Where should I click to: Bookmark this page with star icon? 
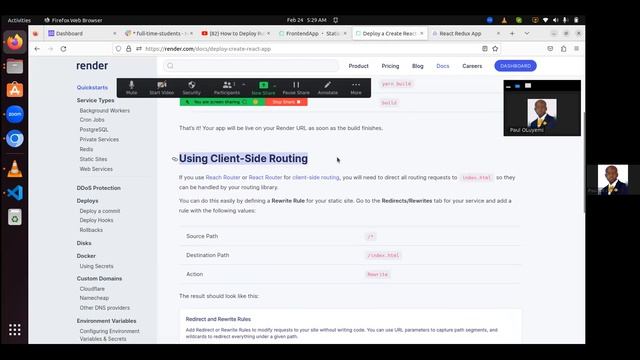coord(495,49)
